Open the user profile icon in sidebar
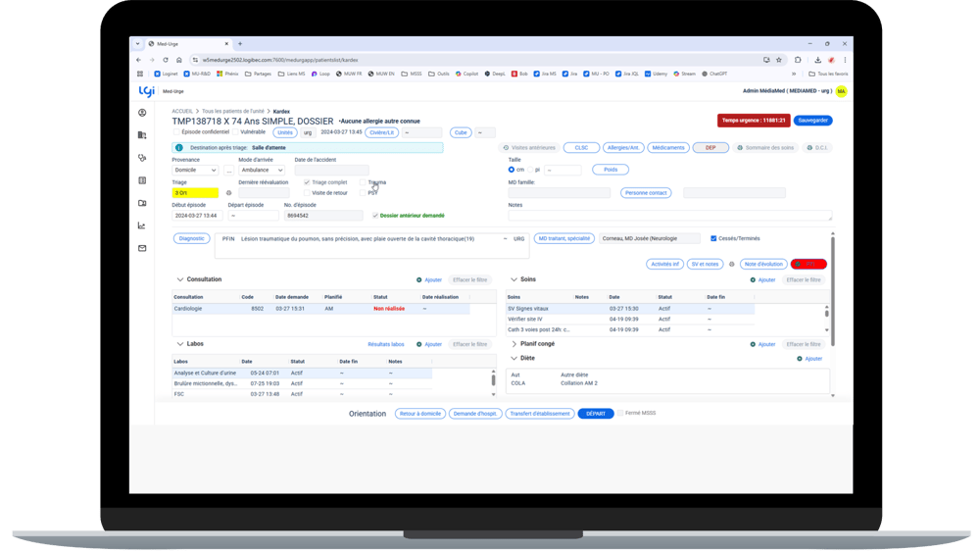This screenshot has width=980, height=551. [x=142, y=114]
